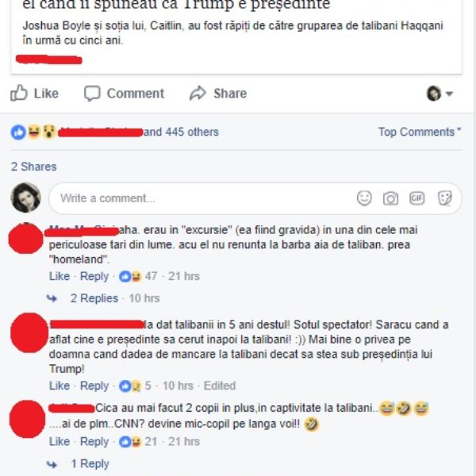
Task: Click the user avatar beside comment box
Action: 26,198
